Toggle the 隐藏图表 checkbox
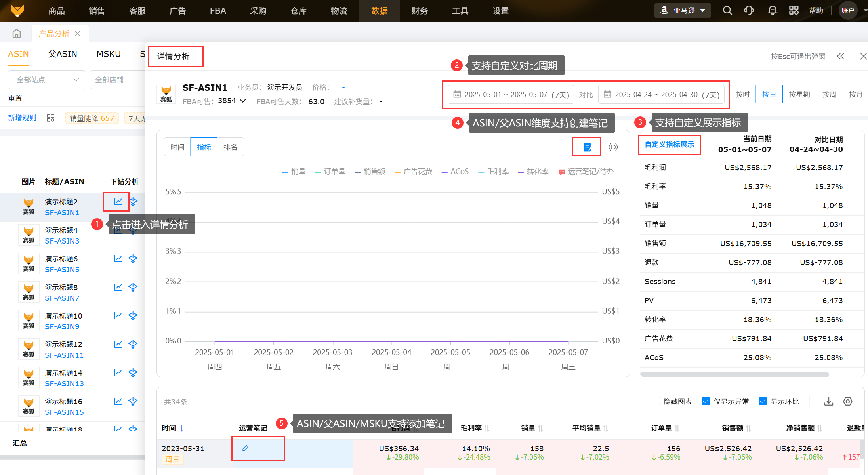Screen dimensions: 868x475 click(656, 401)
